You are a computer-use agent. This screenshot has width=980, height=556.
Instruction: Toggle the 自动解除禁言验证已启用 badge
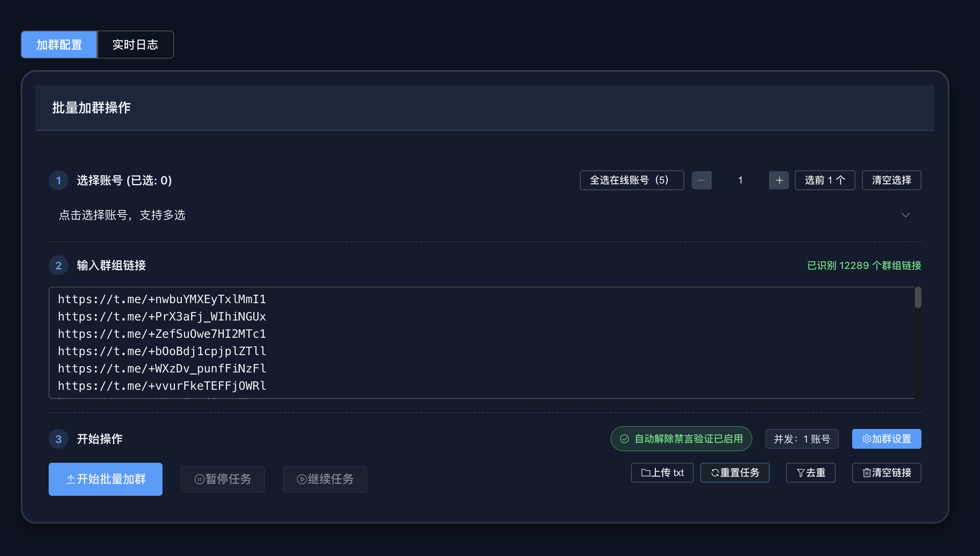(681, 439)
